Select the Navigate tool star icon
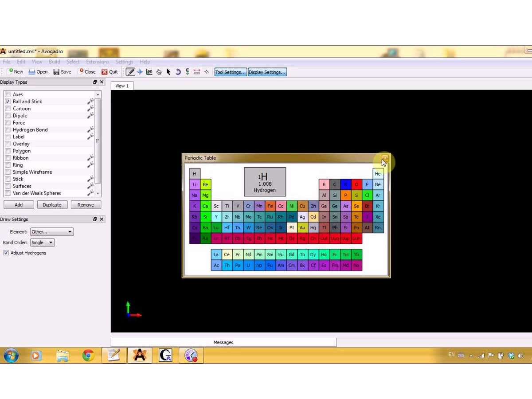This screenshot has height=399, width=532. coord(140,72)
